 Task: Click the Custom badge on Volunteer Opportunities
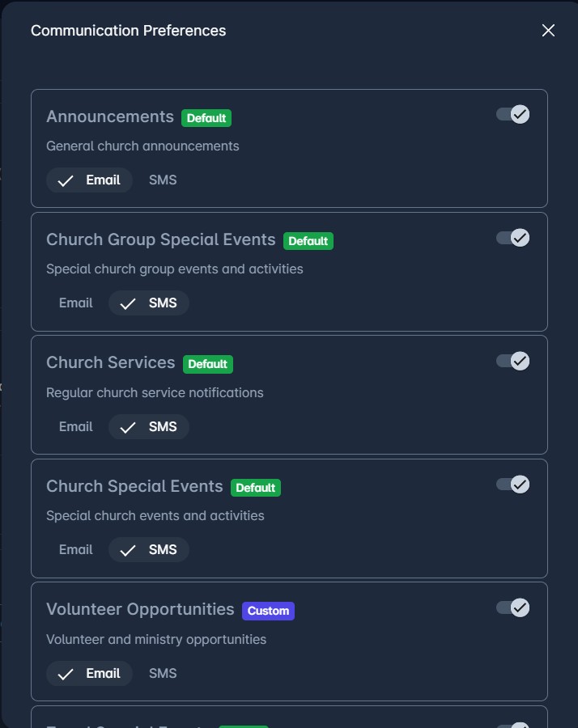268,611
